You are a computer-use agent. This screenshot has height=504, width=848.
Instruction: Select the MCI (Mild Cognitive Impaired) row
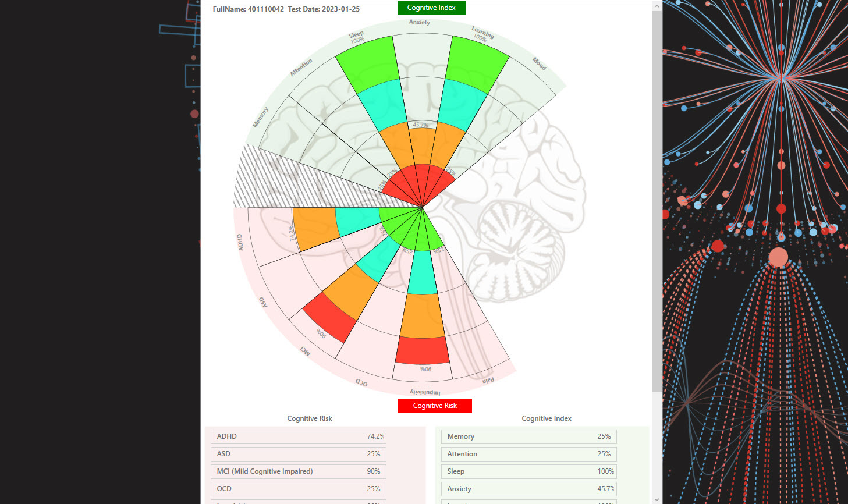point(299,471)
